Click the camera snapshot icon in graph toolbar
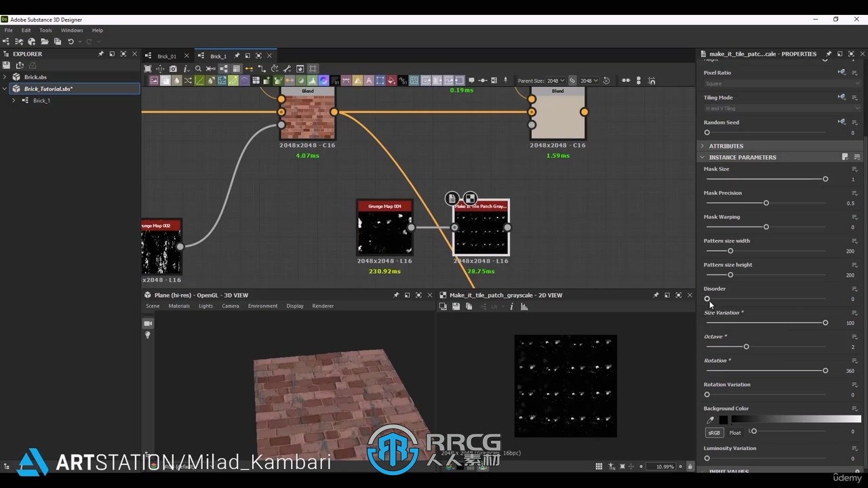Image resolution: width=868 pixels, height=488 pixels. point(173,68)
